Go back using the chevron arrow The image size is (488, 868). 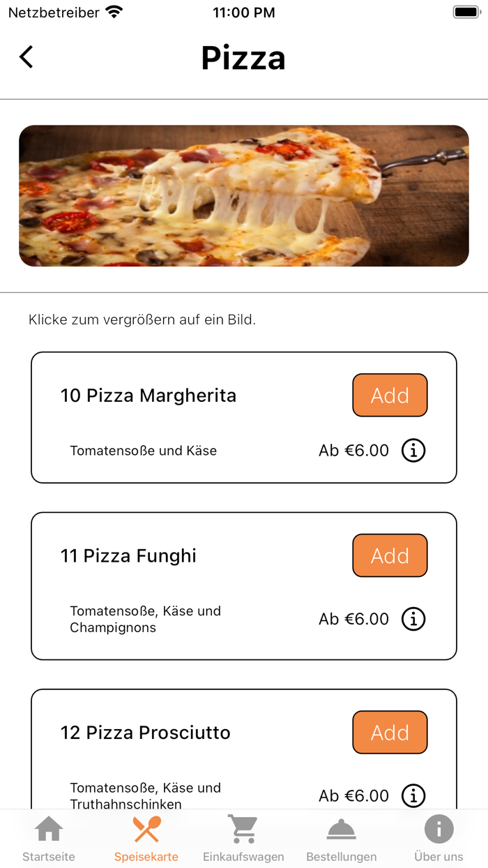[26, 57]
